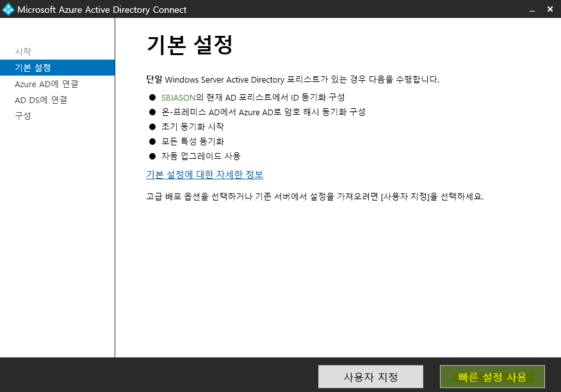
Task: Click the Azure AD Connect logo icon
Action: pos(8,10)
